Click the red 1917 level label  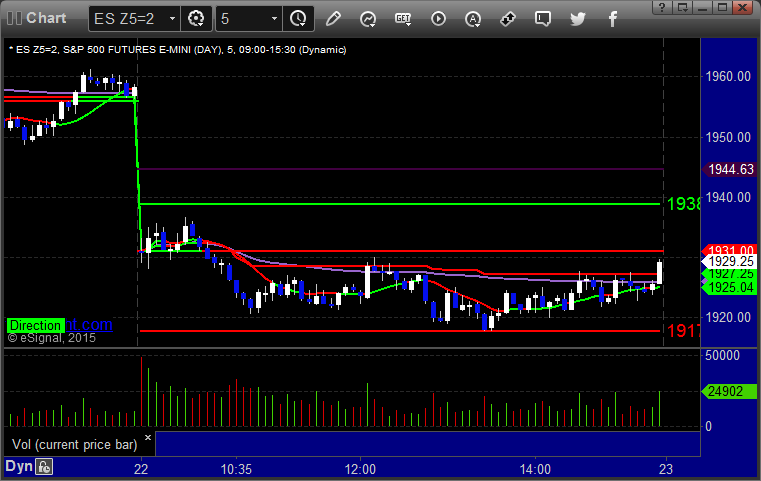click(x=683, y=331)
